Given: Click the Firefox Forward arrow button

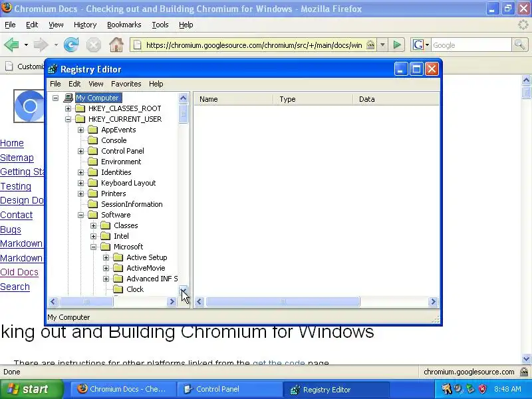Looking at the screenshot, I should click(x=41, y=45).
